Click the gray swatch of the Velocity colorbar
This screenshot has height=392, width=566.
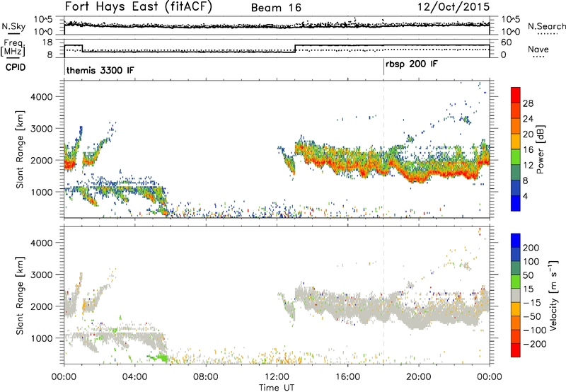point(516,295)
